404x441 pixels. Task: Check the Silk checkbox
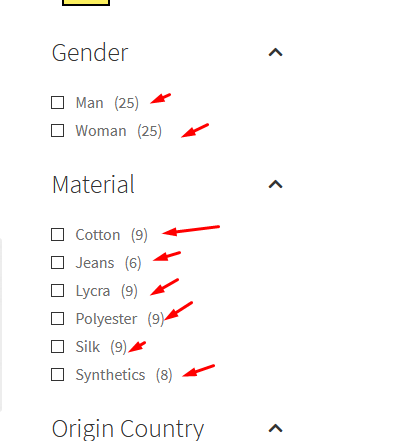click(x=58, y=347)
